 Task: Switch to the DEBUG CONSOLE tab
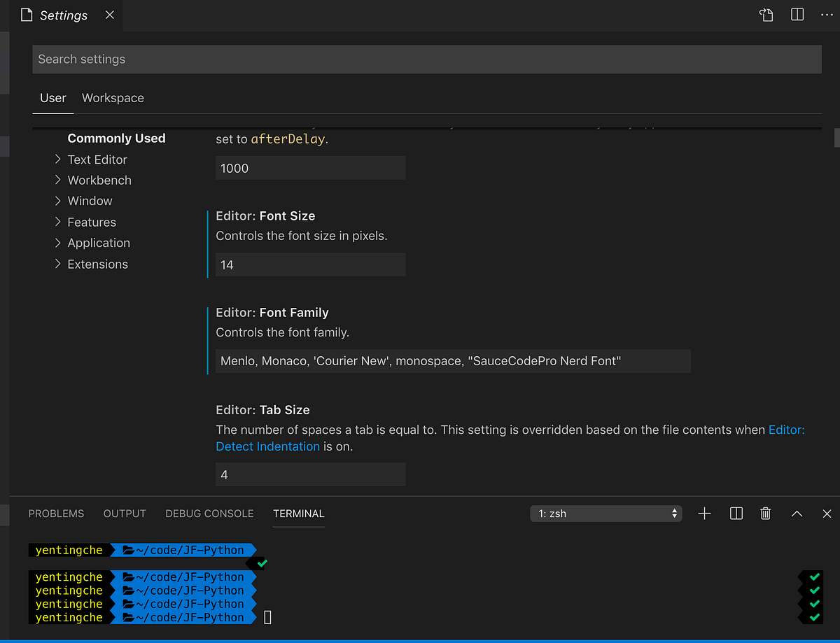click(x=209, y=513)
